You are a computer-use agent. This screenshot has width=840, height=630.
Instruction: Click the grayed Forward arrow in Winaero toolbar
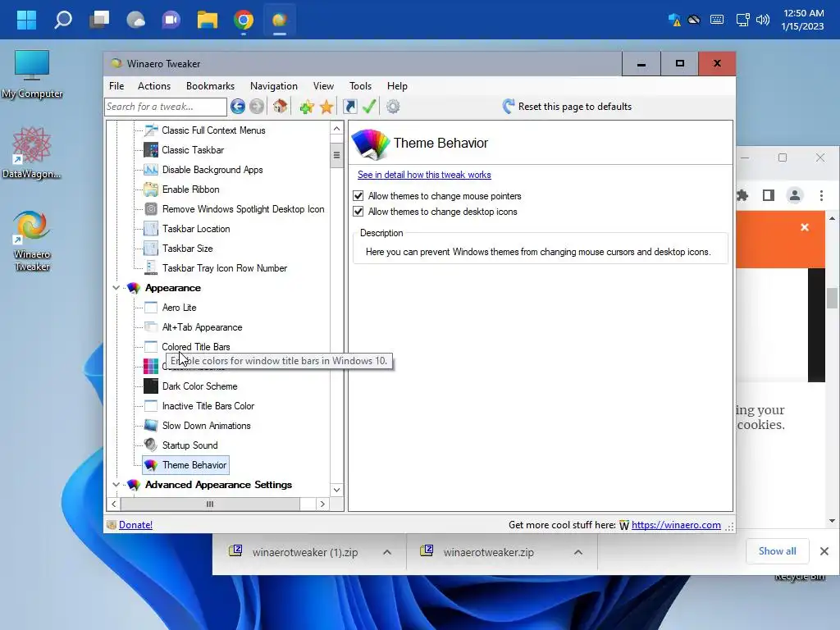pos(257,107)
